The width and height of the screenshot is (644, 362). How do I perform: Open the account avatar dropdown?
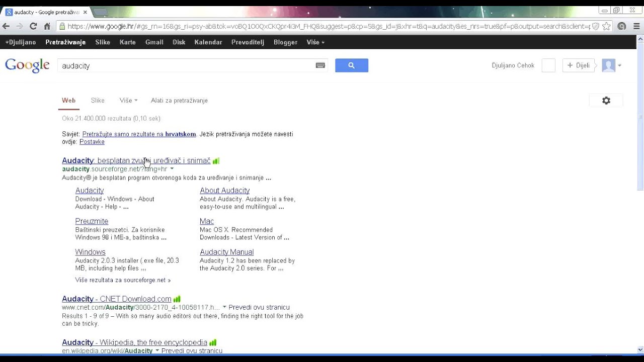click(612, 65)
